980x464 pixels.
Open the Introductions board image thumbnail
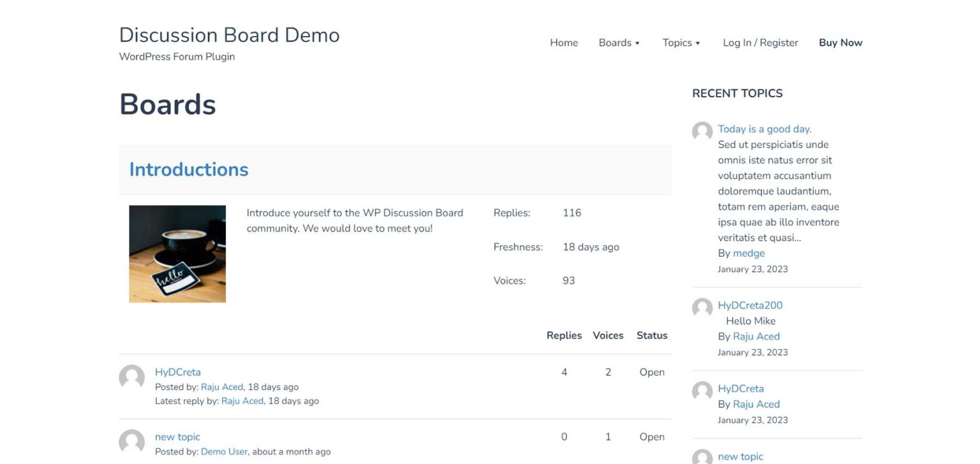pyautogui.click(x=177, y=253)
